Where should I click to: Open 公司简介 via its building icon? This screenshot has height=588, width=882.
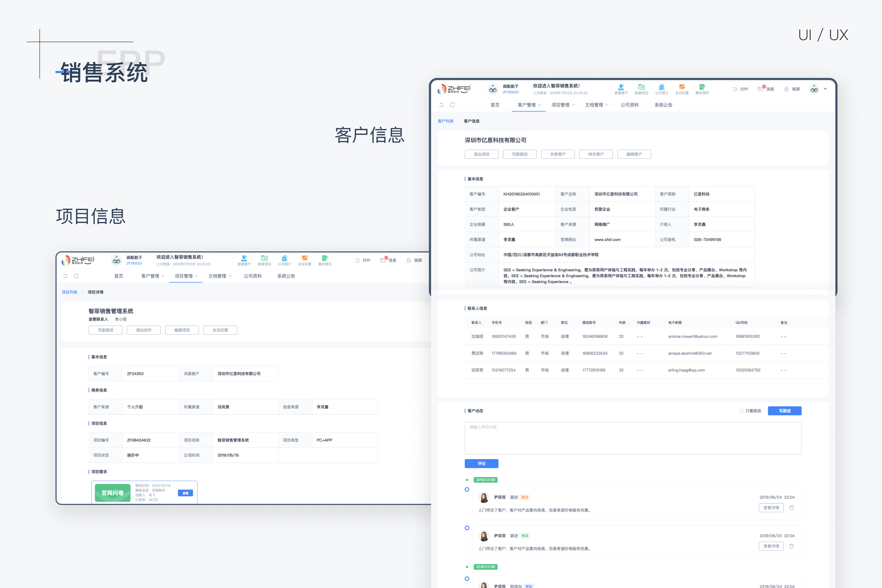(662, 87)
